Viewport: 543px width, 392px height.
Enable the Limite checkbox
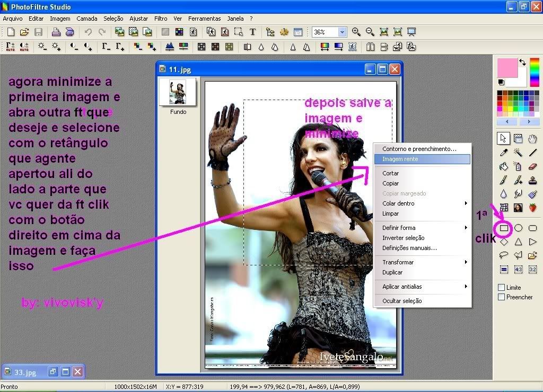502,288
